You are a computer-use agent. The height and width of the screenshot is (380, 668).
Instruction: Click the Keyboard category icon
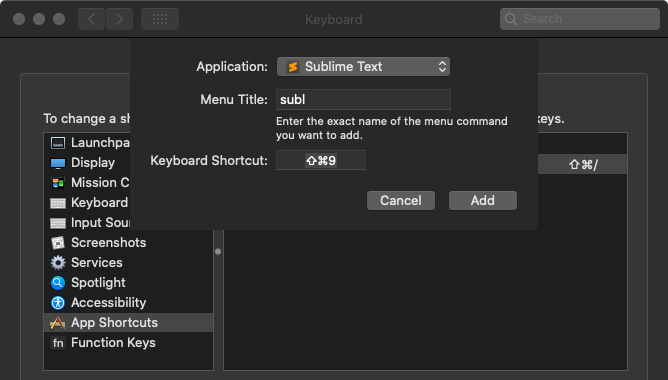pyautogui.click(x=58, y=203)
